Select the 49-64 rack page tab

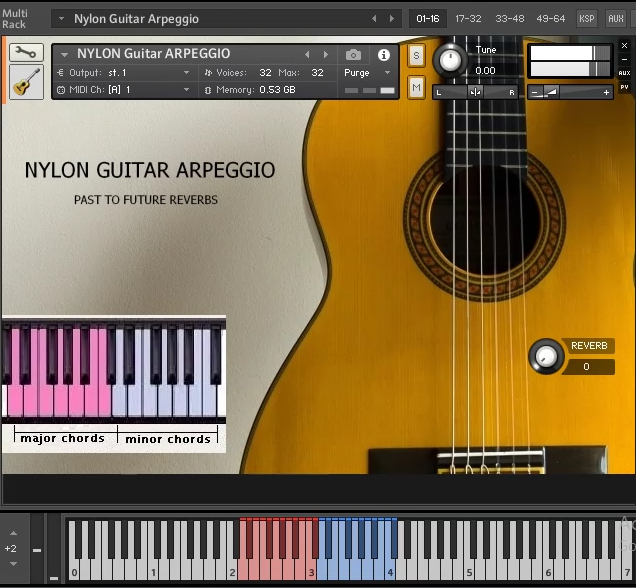pyautogui.click(x=550, y=19)
